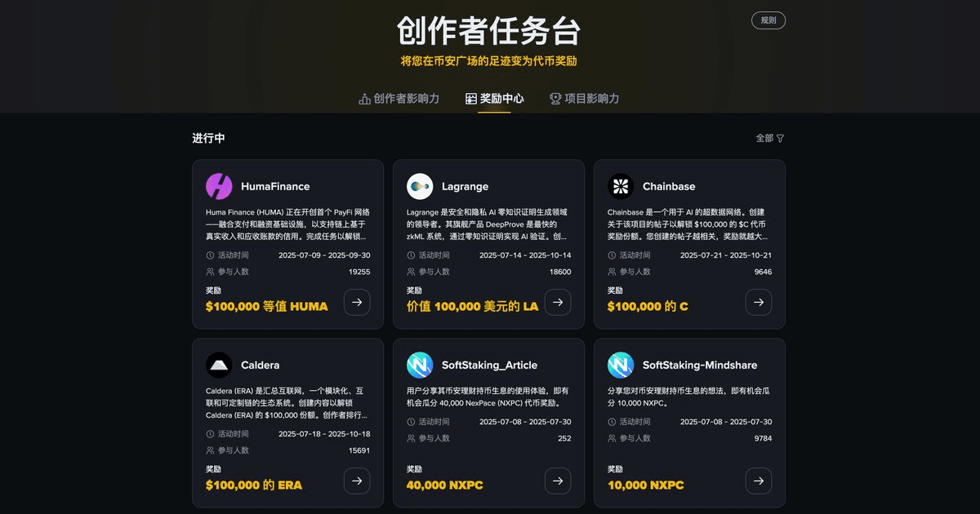Open the SoftStaking-Mindshare logo icon
980x514 pixels.
click(x=621, y=365)
